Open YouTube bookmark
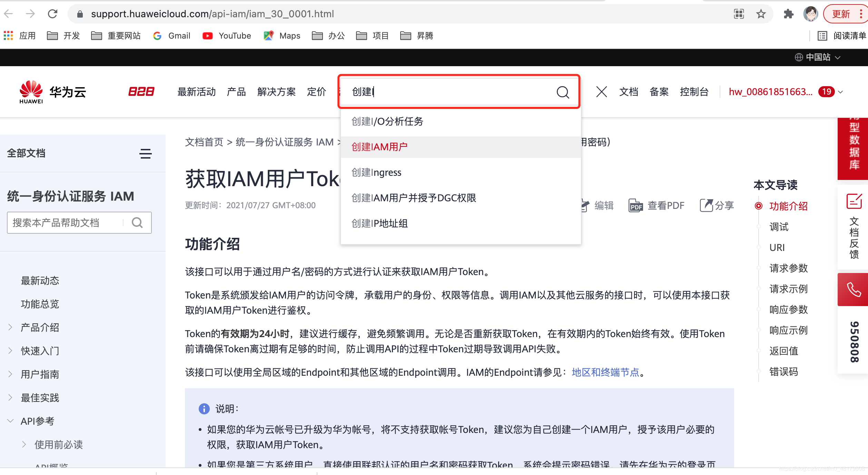This screenshot has width=868, height=475. tap(227, 36)
